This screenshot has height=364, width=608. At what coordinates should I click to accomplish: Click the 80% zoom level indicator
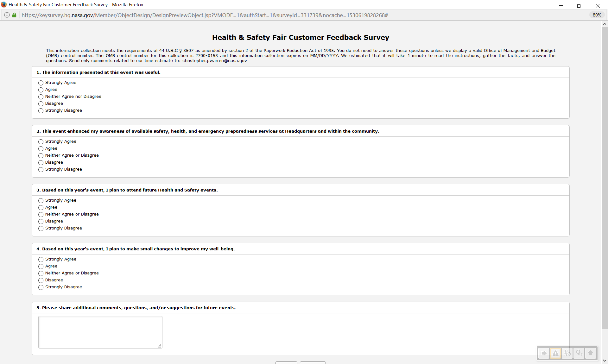pos(597,15)
